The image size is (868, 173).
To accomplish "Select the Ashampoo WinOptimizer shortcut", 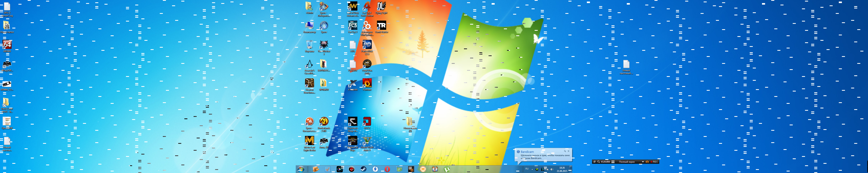I will tap(367, 28).
